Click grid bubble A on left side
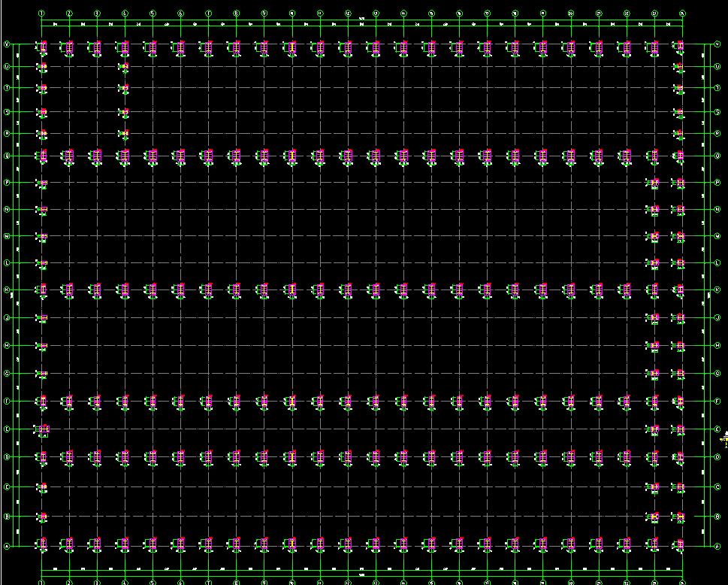Screen dimensions: 728x585 click(x=7, y=546)
